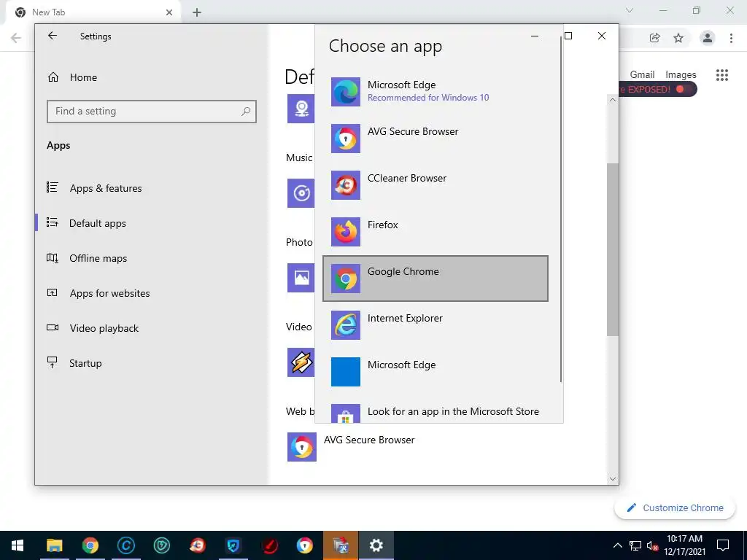Pick CCleaner Browser from the app chooser

(436, 184)
